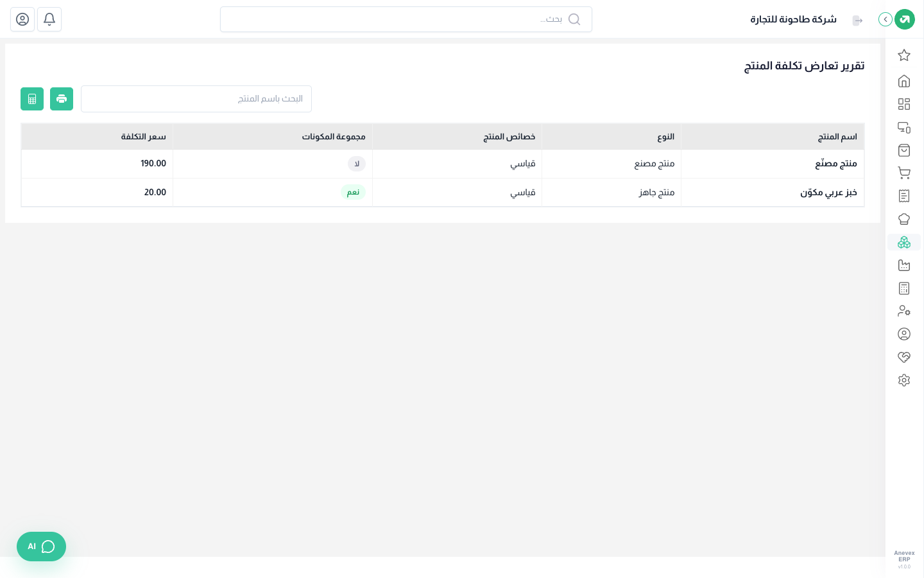Open invoices receipt icon in sidebar
Viewport: 924px width, 578px height.
tap(904, 196)
